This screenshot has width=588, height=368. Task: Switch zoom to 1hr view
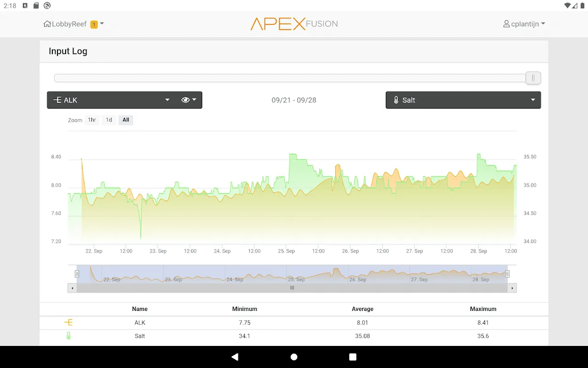click(x=91, y=120)
